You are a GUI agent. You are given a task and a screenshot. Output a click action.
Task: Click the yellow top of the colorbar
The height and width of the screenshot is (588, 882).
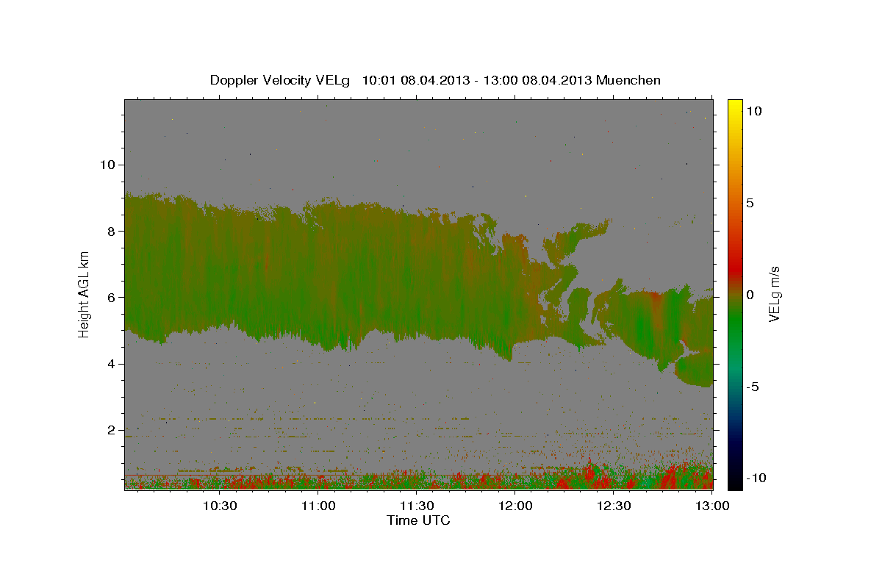(x=734, y=107)
